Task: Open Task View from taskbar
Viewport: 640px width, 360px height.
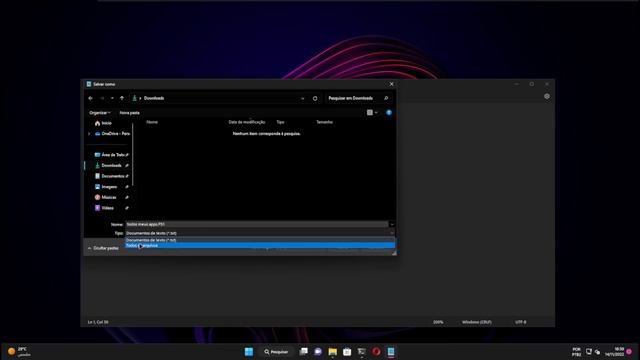Action: [304, 352]
